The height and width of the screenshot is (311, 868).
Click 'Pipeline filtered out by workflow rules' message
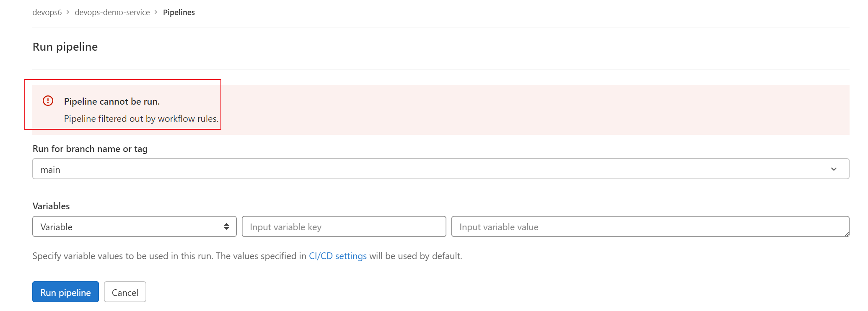[x=141, y=118]
